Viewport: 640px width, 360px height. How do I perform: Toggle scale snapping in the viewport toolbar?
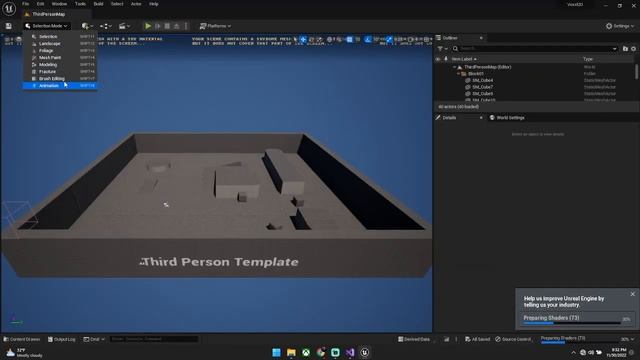click(x=389, y=40)
